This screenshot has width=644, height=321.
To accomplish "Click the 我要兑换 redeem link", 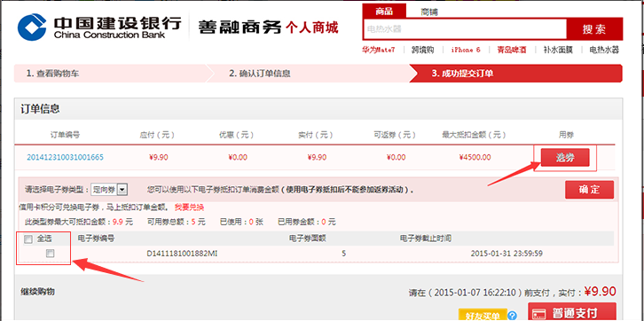I will (189, 207).
